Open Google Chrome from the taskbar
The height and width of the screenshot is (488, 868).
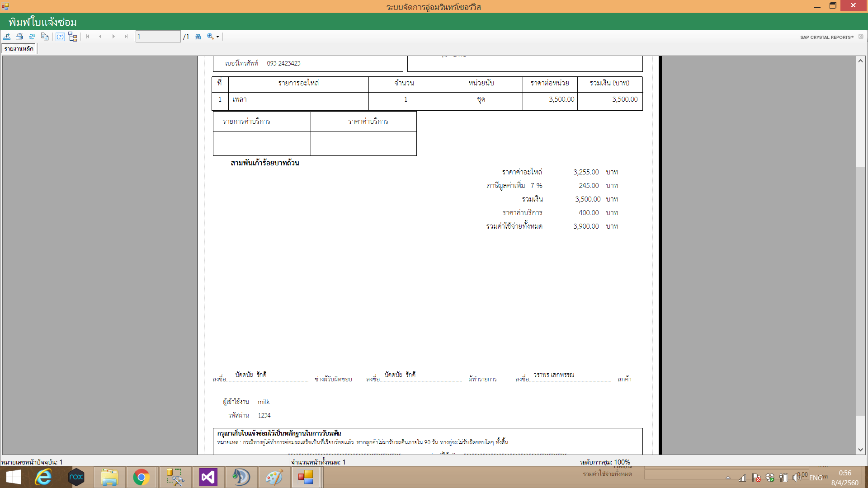(141, 477)
